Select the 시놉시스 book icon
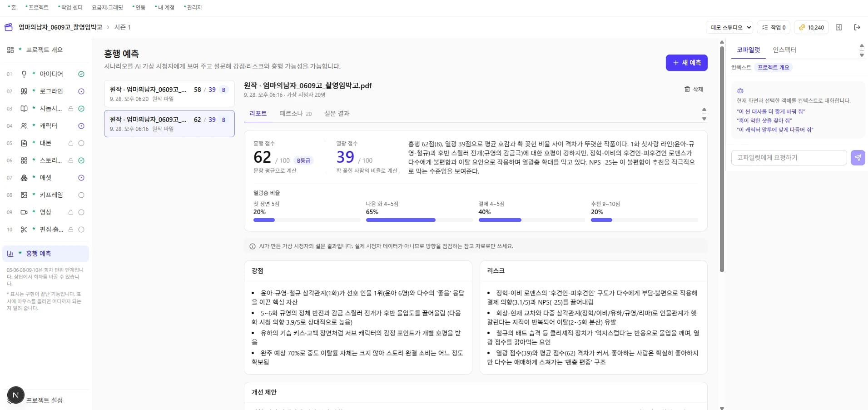This screenshot has width=868, height=410. 24,109
